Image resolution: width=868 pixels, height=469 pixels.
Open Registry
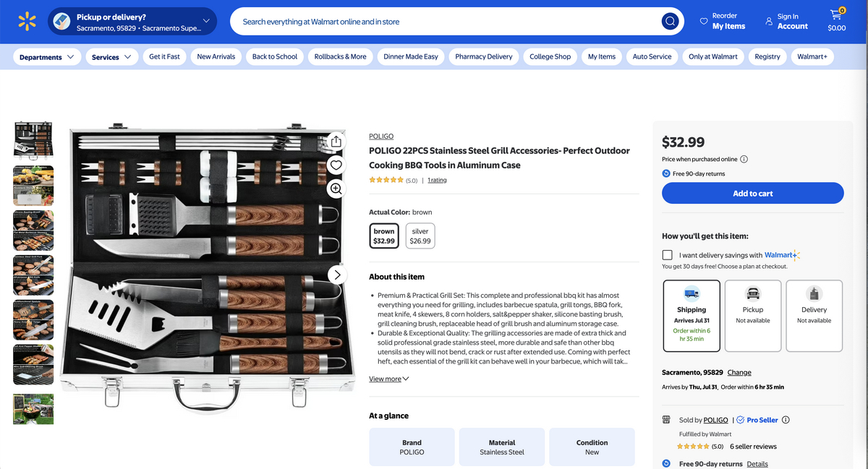[767, 56]
